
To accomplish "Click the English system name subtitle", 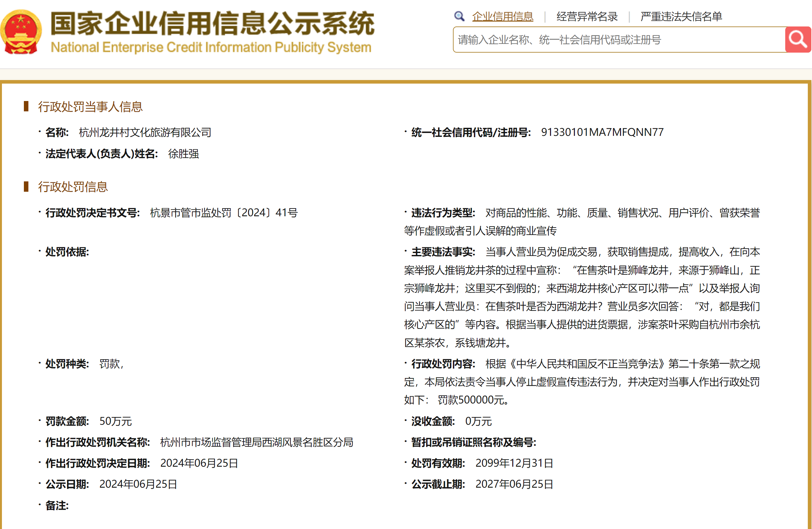I will click(x=211, y=47).
